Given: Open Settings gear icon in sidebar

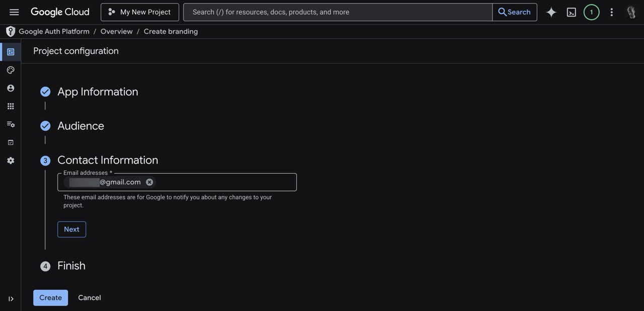Looking at the screenshot, I should click(11, 161).
